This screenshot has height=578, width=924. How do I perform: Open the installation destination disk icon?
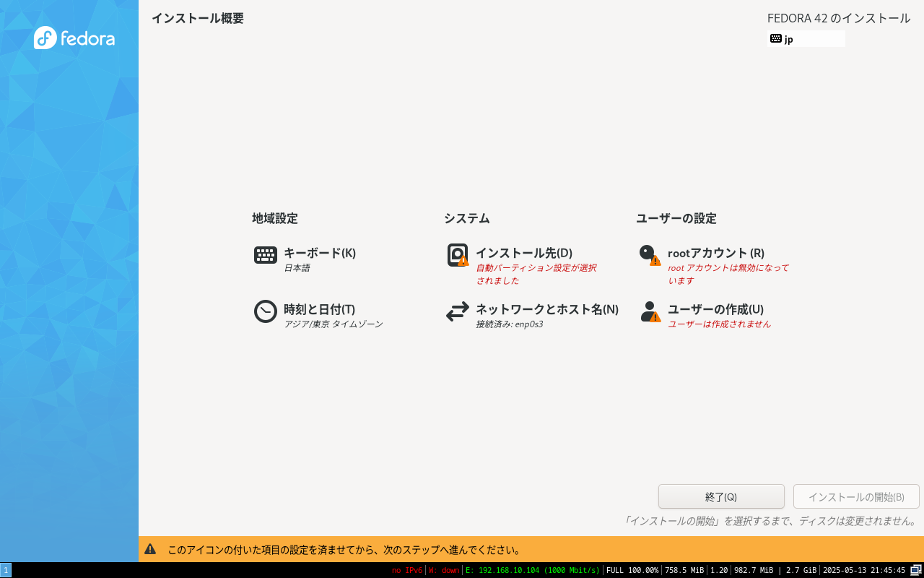click(458, 255)
